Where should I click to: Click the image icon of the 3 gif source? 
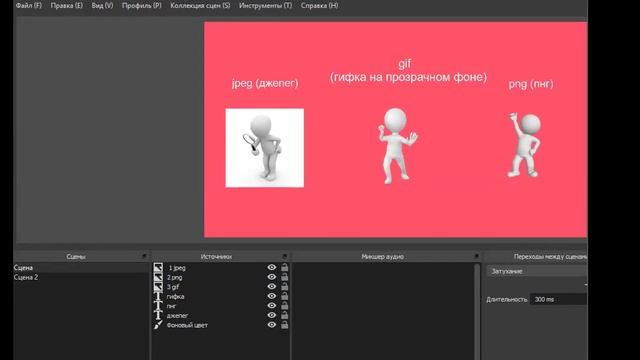click(x=158, y=287)
